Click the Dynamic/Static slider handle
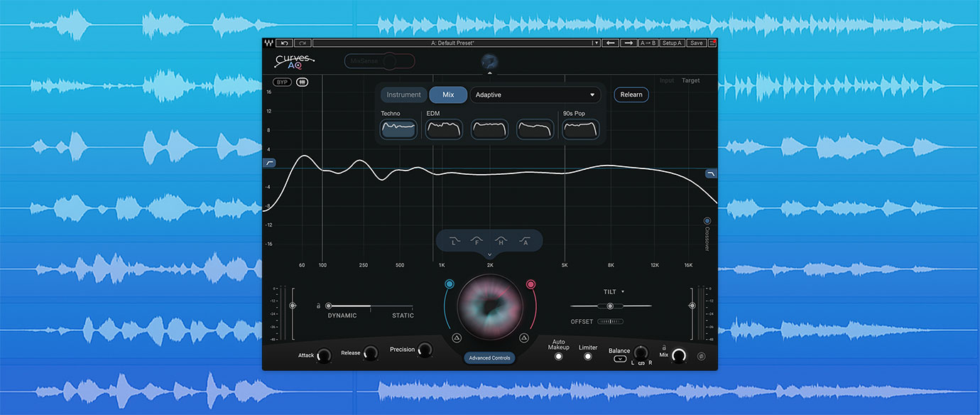The width and height of the screenshot is (980, 415). pyautogui.click(x=329, y=306)
